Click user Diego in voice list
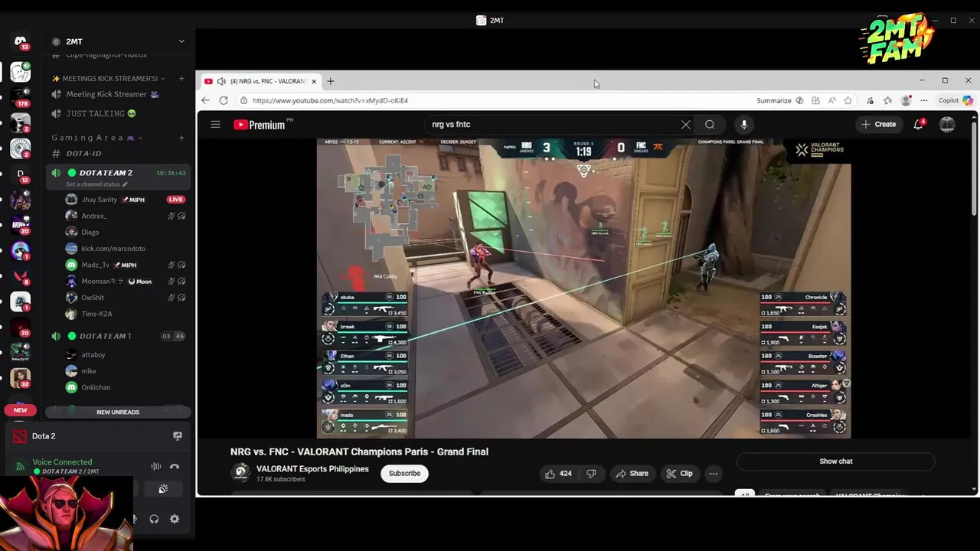Viewport: 980px width, 551px height. point(90,232)
